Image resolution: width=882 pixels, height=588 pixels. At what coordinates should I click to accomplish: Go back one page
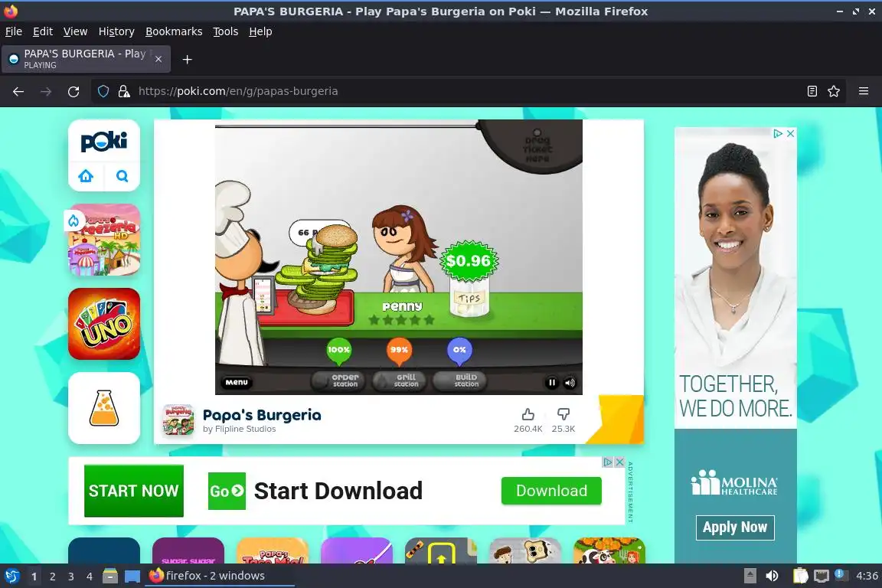(18, 91)
